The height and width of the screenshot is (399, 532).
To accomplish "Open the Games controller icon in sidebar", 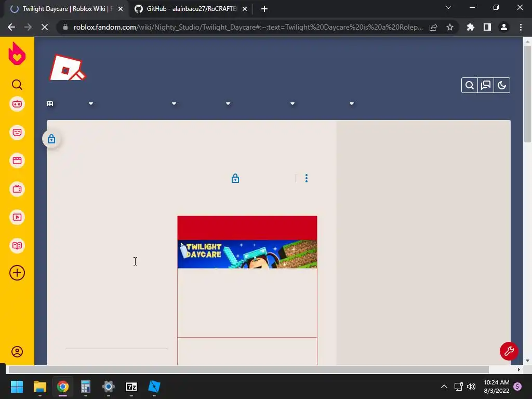I will (17, 104).
